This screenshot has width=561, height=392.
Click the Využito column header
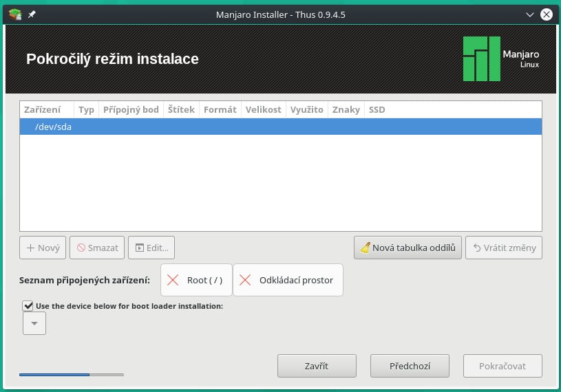click(306, 110)
